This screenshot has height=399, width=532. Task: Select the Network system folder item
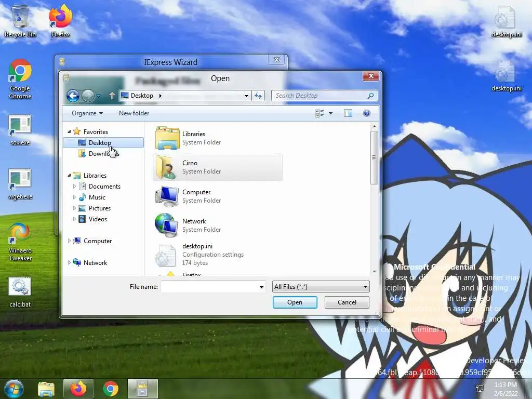click(x=218, y=225)
